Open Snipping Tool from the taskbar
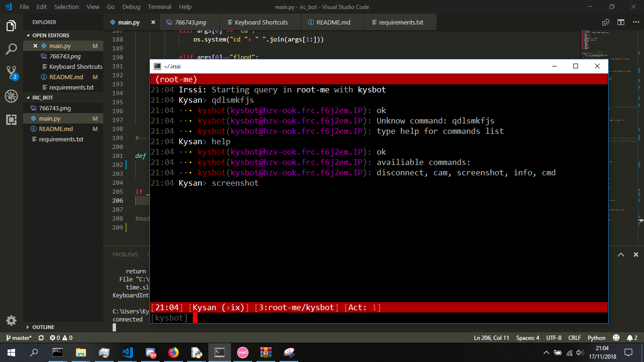Image resolution: width=644 pixels, height=362 pixels. coord(289,352)
